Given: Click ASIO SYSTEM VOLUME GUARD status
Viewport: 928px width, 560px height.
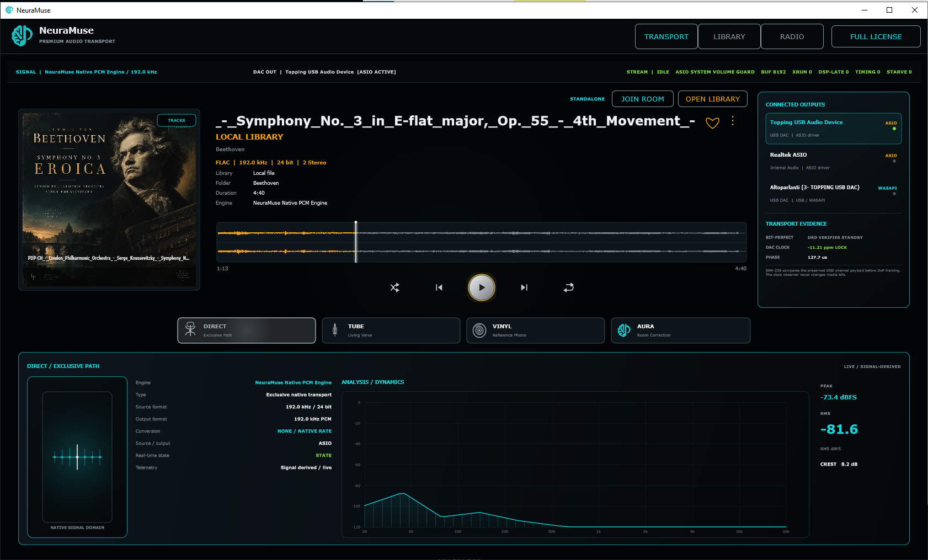Looking at the screenshot, I should (715, 72).
